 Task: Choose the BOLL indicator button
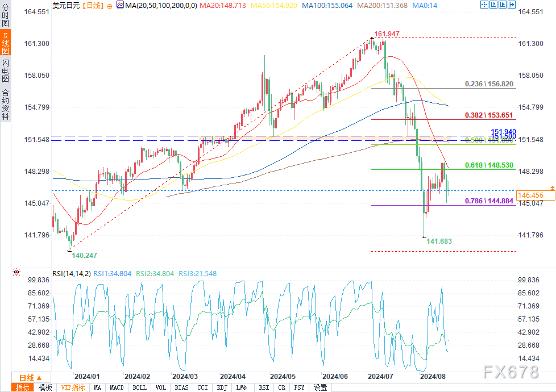pos(140,387)
